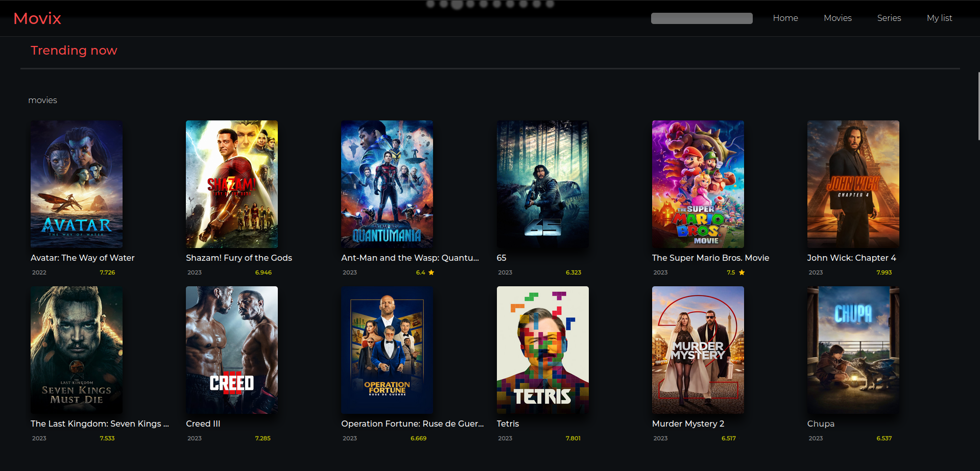The height and width of the screenshot is (471, 980).
Task: Click the star icon beside the 6.4 rating
Action: tap(431, 272)
